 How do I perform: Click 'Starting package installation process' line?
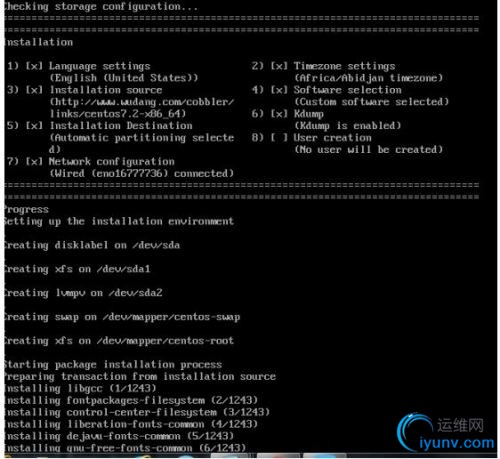pyautogui.click(x=113, y=365)
